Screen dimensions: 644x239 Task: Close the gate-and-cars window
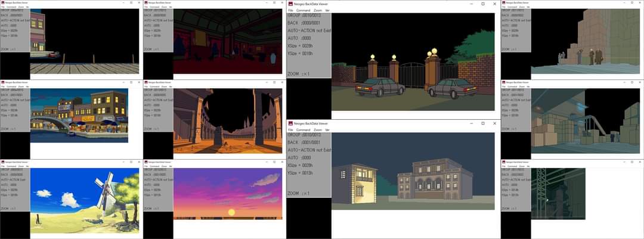tap(494, 4)
